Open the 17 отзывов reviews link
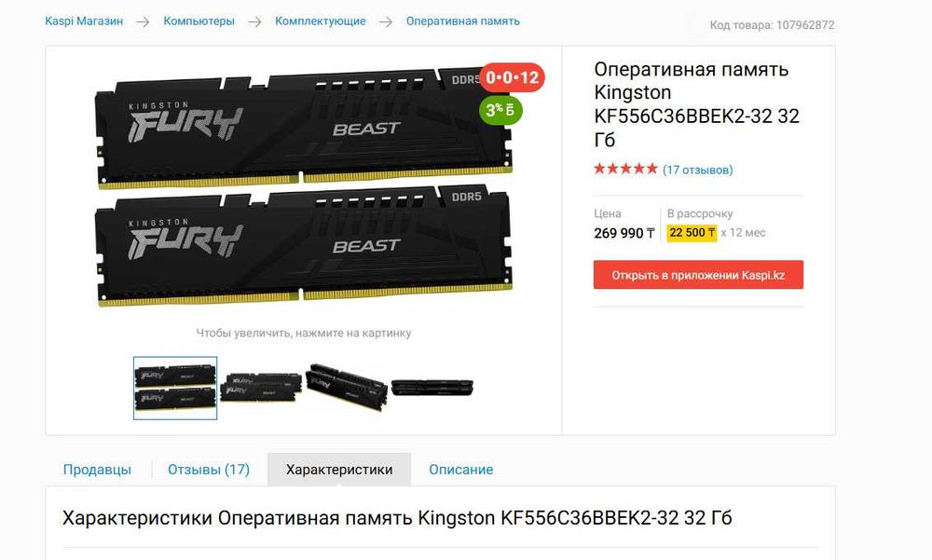The height and width of the screenshot is (560, 932). (698, 170)
